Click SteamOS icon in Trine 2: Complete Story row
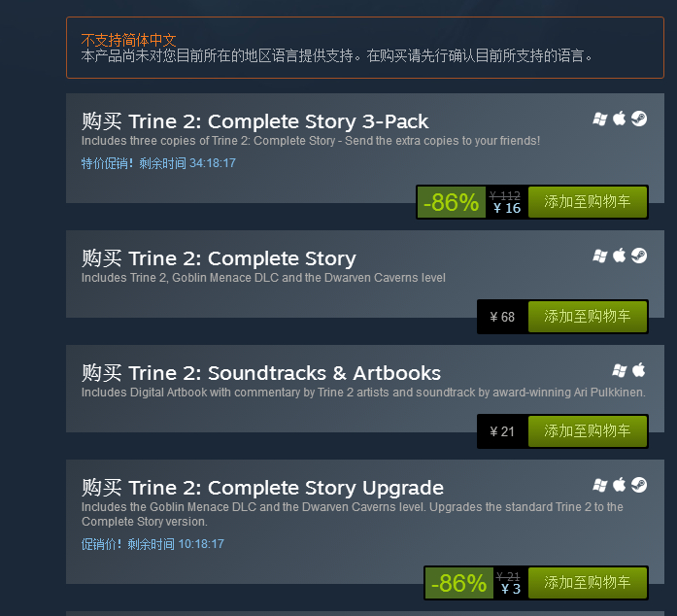 [639, 256]
